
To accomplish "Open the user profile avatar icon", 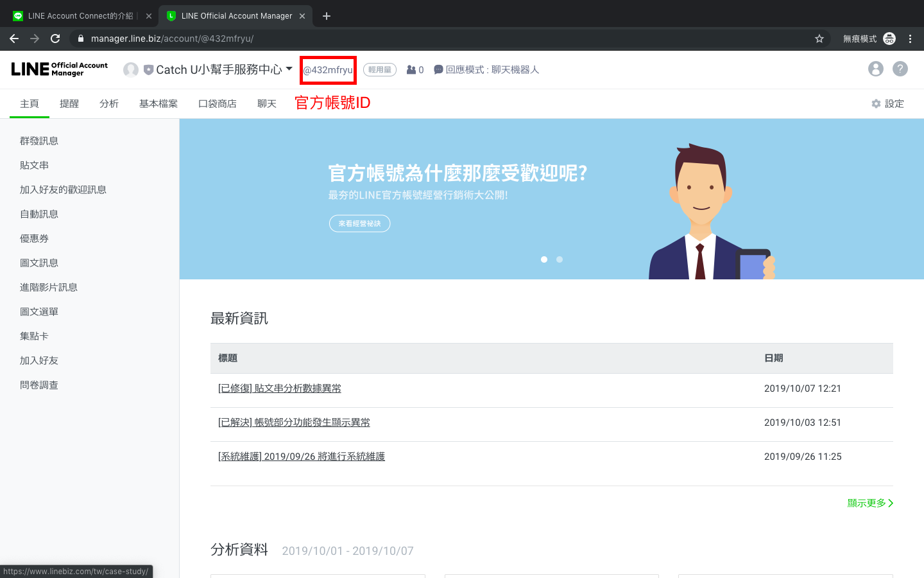I will tap(875, 69).
